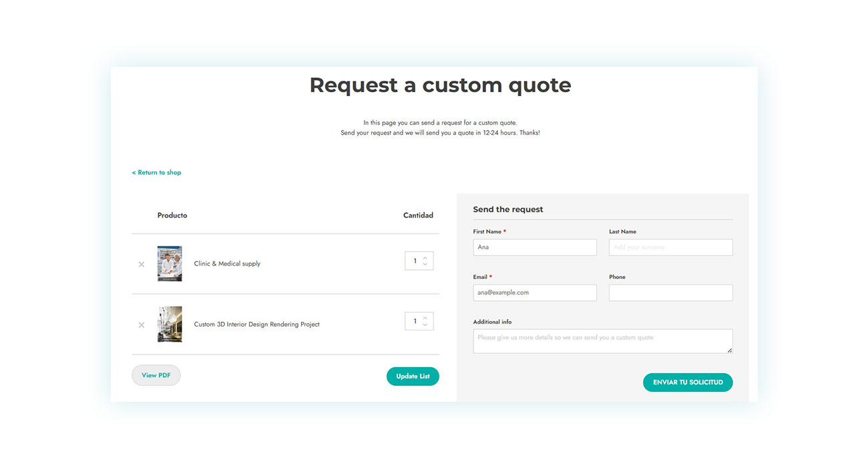Viewport: 868px width, 468px height.
Task: Click the View PDF button
Action: 156,375
